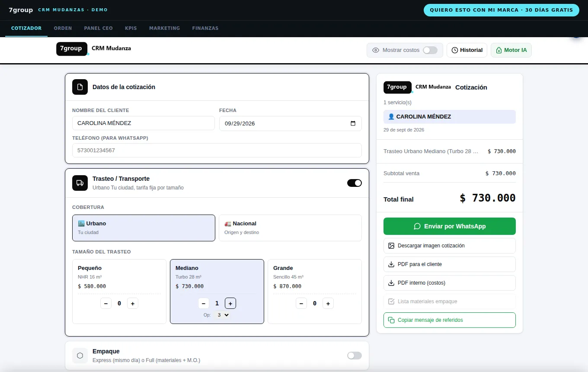Open the Orden tab
The image size is (588, 372).
pos(63,28)
